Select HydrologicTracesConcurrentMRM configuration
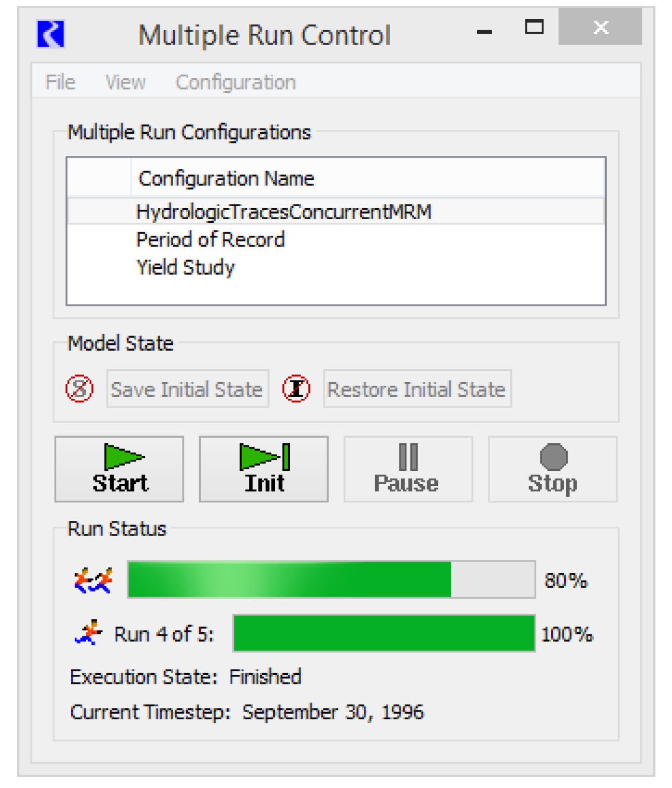This screenshot has width=672, height=788. click(x=284, y=212)
